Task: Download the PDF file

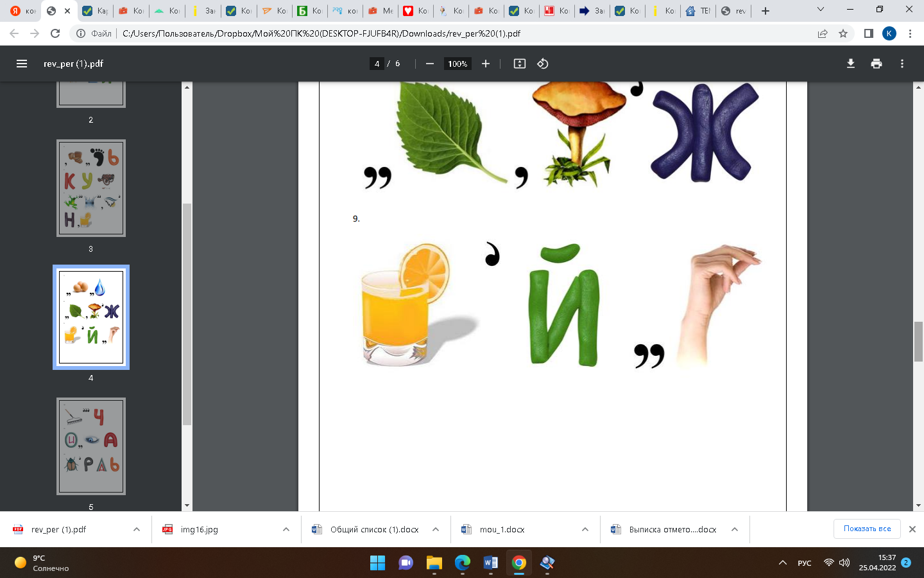Action: pos(851,64)
